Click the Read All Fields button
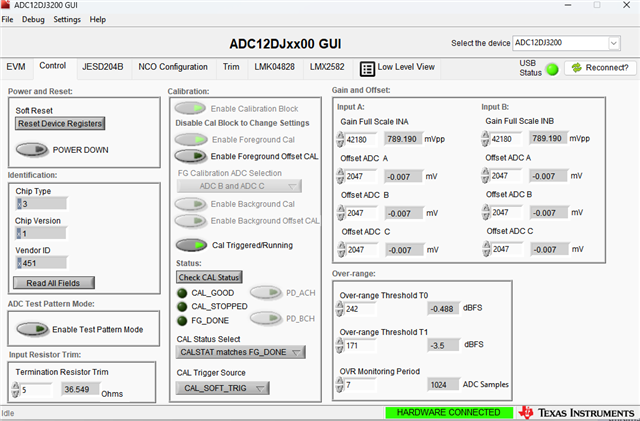This screenshot has height=421, width=640. click(x=53, y=283)
